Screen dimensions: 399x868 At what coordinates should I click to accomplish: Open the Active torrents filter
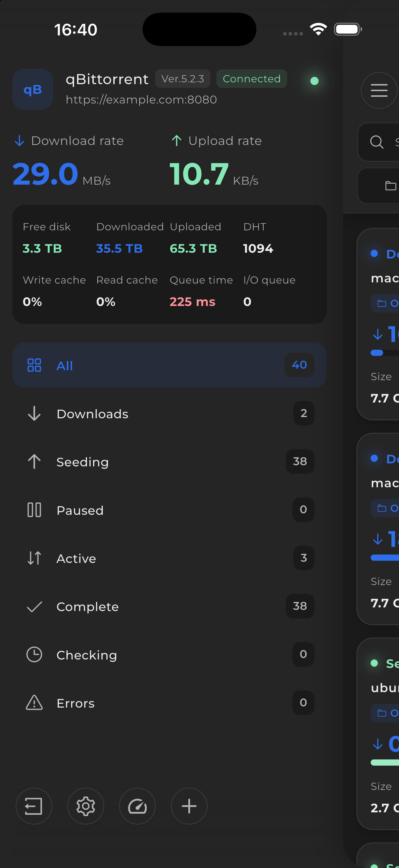click(x=170, y=558)
